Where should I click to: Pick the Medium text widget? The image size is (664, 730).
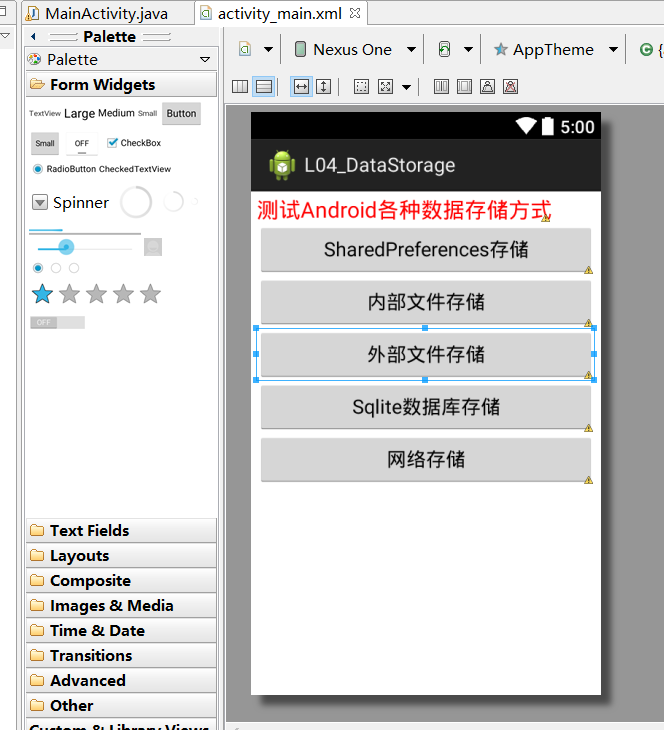pos(116,113)
